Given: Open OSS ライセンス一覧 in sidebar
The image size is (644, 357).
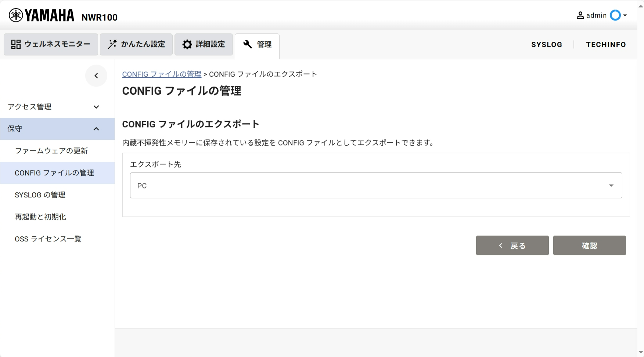Looking at the screenshot, I should point(48,239).
